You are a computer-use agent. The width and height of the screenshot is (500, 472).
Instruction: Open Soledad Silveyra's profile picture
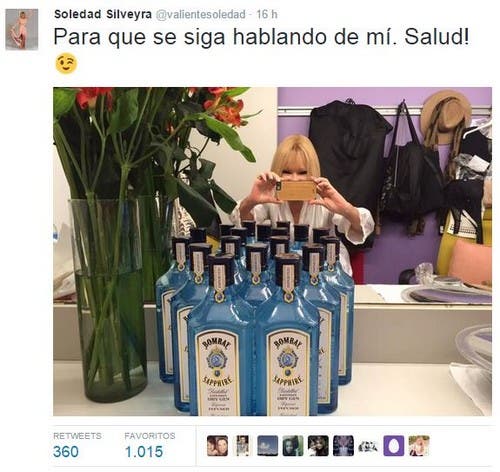[x=22, y=29]
